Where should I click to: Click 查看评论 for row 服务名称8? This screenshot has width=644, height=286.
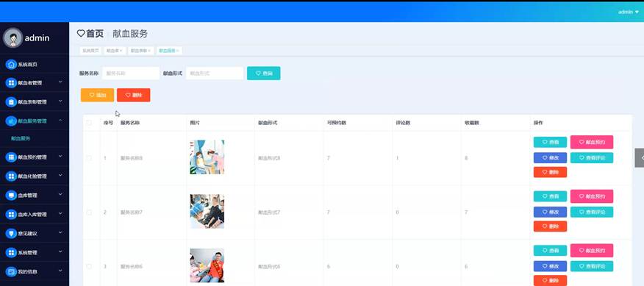click(x=591, y=158)
